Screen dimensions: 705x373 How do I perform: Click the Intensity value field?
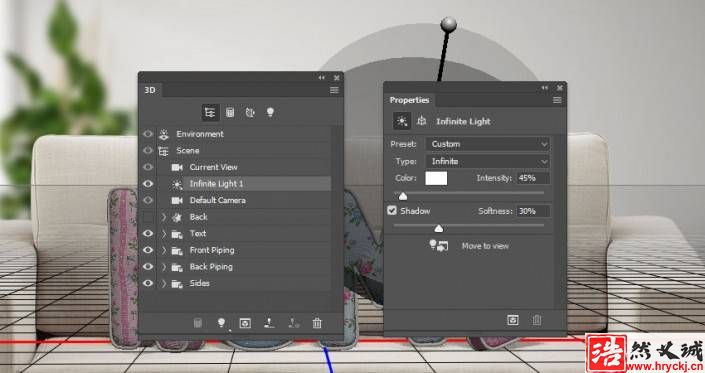point(533,178)
